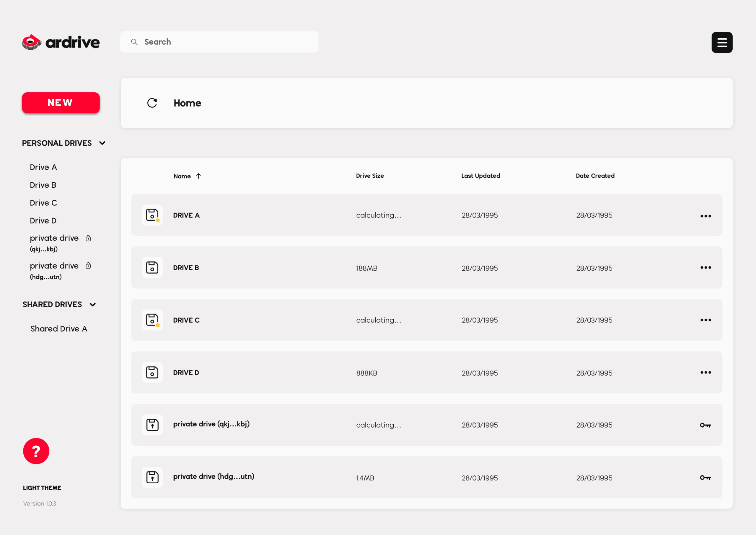The height and width of the screenshot is (535, 756).
Task: Click the key icon for private drive (hdg...utn)
Action: [x=706, y=478]
